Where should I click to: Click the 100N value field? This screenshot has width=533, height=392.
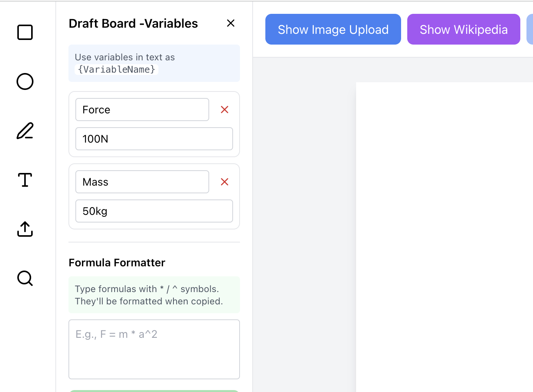154,139
